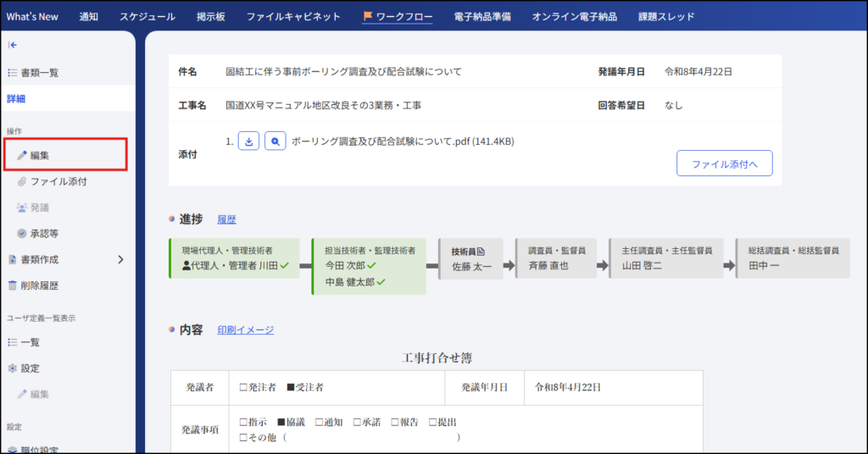Click the trash icon next to 削除履歴

pyautogui.click(x=12, y=285)
